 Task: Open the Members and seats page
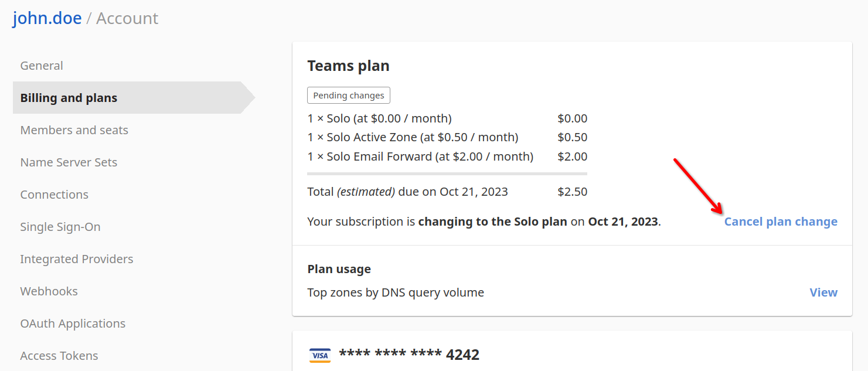pos(74,130)
